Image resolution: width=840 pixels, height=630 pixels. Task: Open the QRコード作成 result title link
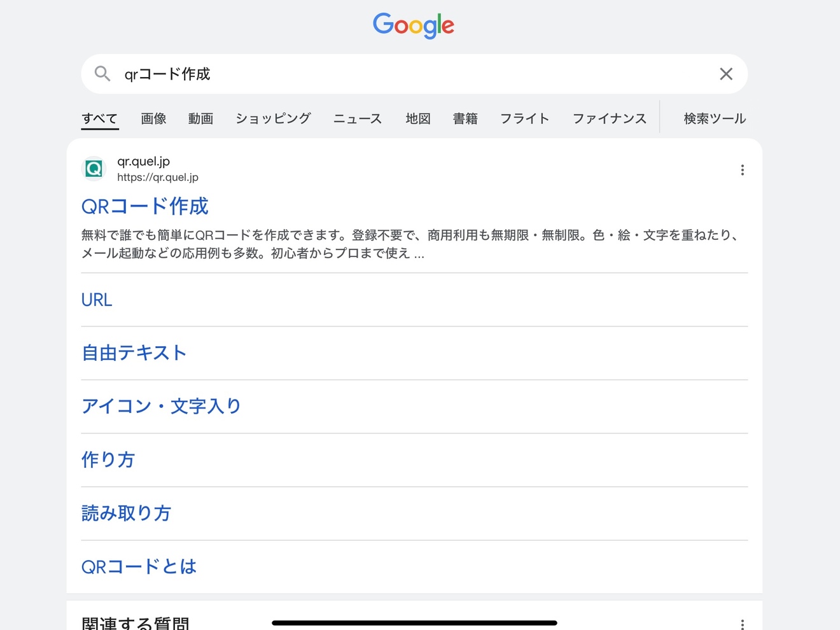coord(145,206)
